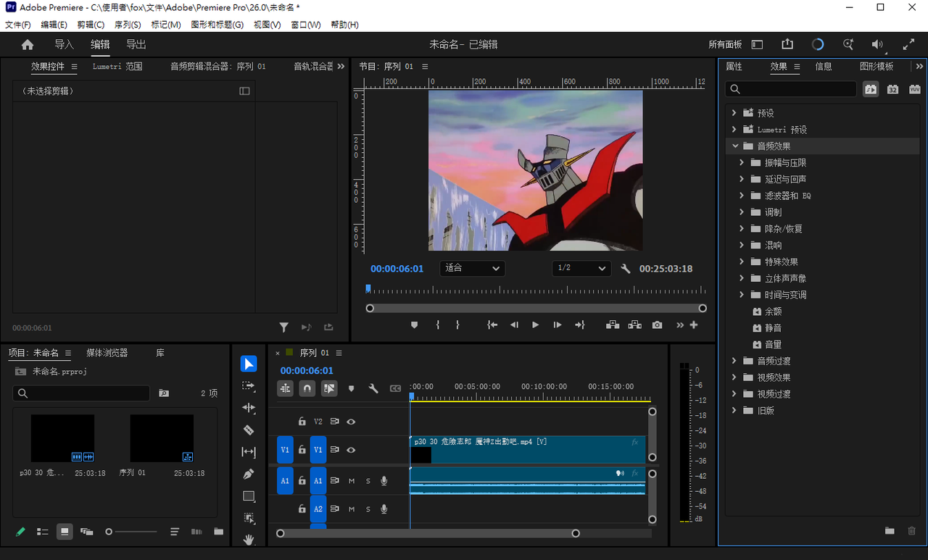Open the Program Monitor button editor plus

click(694, 325)
